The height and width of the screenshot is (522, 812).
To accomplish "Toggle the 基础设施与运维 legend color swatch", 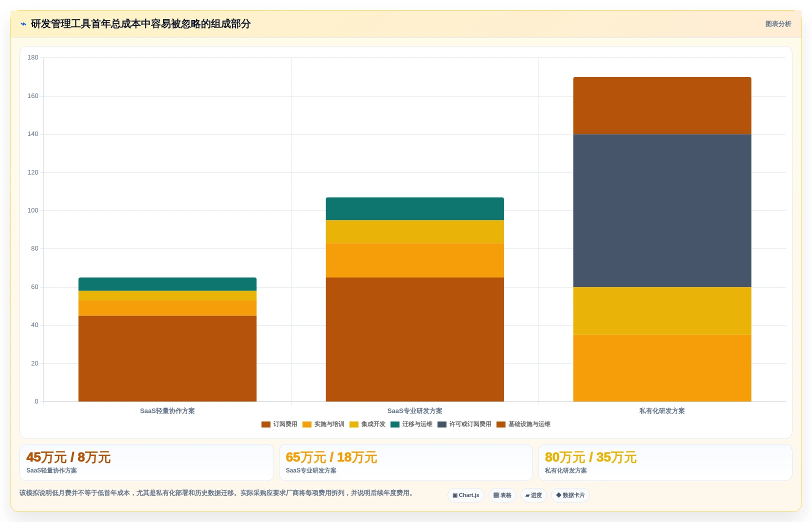I will (501, 424).
